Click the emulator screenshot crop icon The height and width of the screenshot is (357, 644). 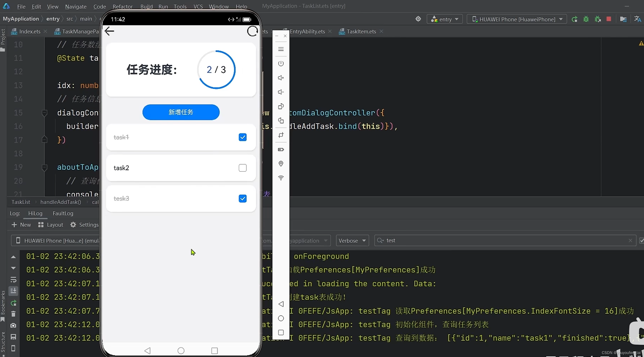(x=281, y=135)
